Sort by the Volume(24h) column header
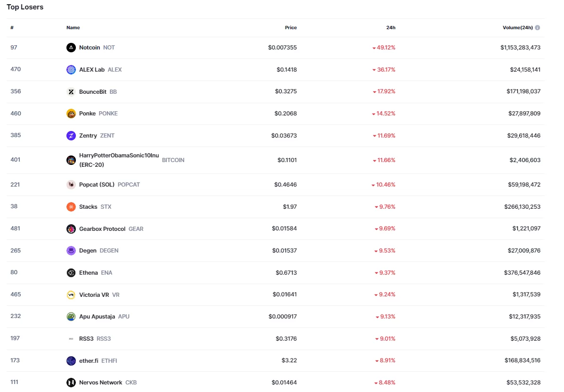The width and height of the screenshot is (564, 392). (x=518, y=28)
